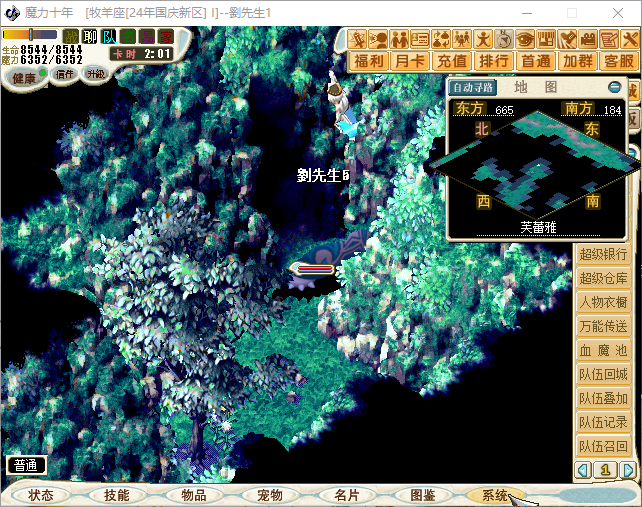The image size is (642, 507).
Task: Go to next shortcut page arrow
Action: point(628,470)
